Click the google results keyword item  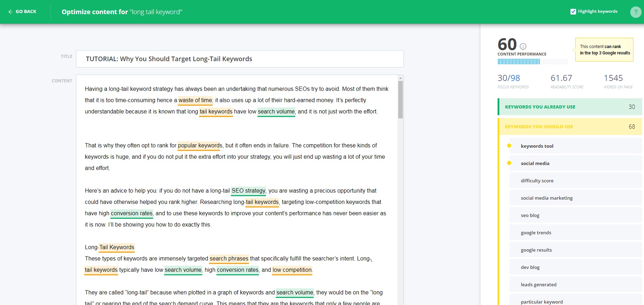(536, 250)
